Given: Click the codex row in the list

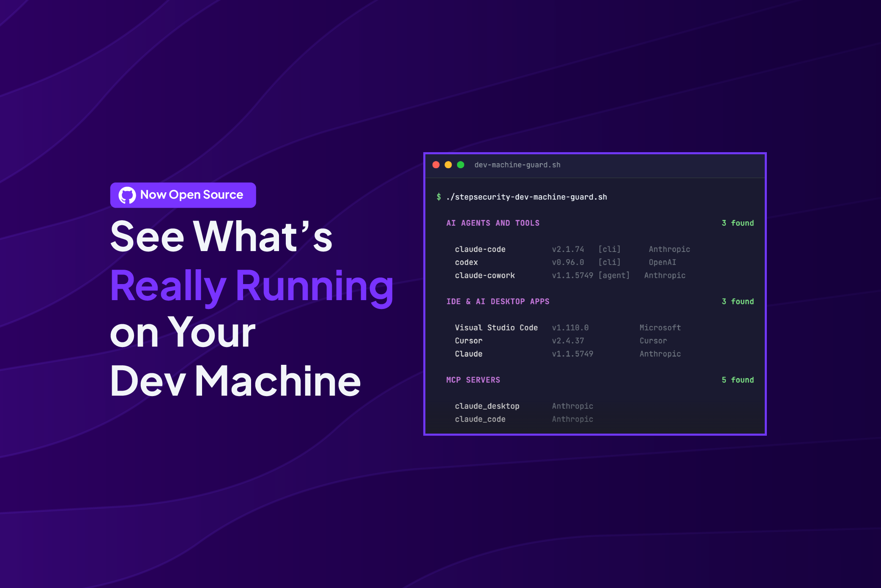Looking at the screenshot, I should coord(466,263).
